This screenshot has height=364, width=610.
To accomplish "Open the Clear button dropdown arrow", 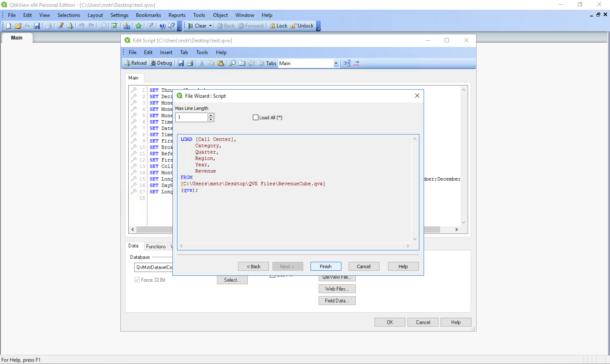I will (x=210, y=26).
